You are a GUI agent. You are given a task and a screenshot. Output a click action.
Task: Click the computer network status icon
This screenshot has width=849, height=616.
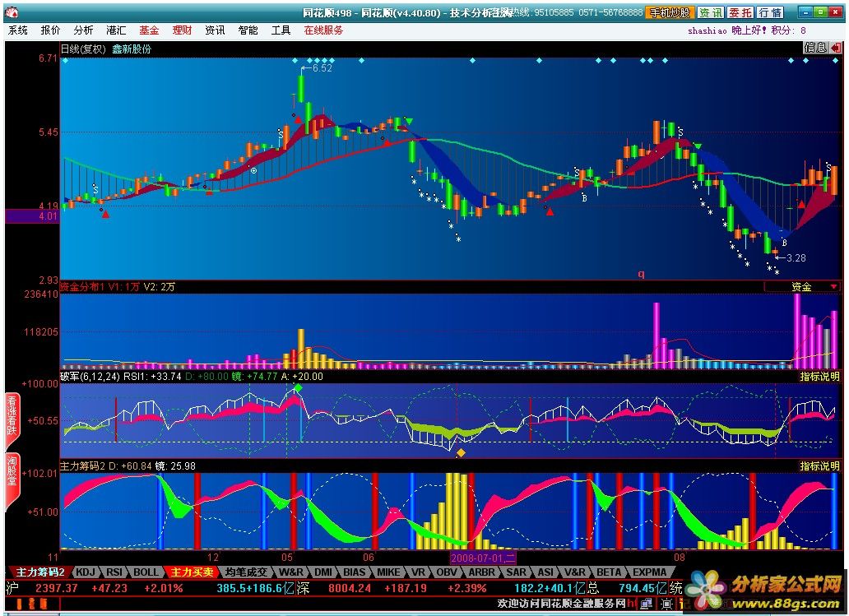(x=646, y=603)
